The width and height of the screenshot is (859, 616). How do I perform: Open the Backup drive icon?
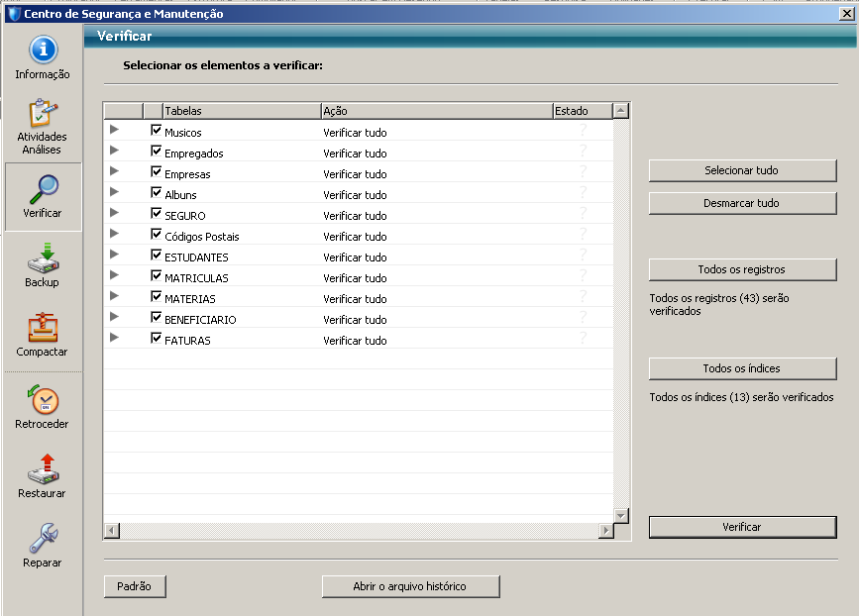point(43,257)
